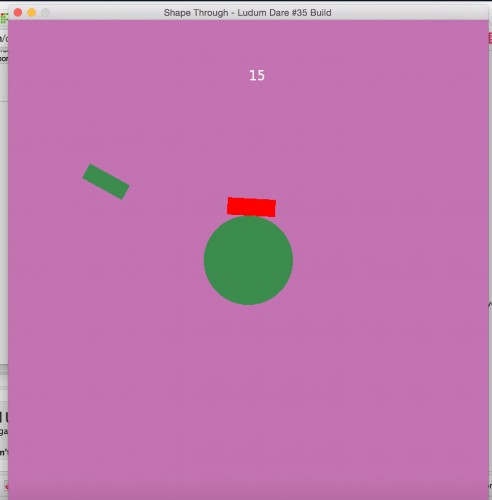
Task: Minimize the Shape Through window
Action: 32,13
